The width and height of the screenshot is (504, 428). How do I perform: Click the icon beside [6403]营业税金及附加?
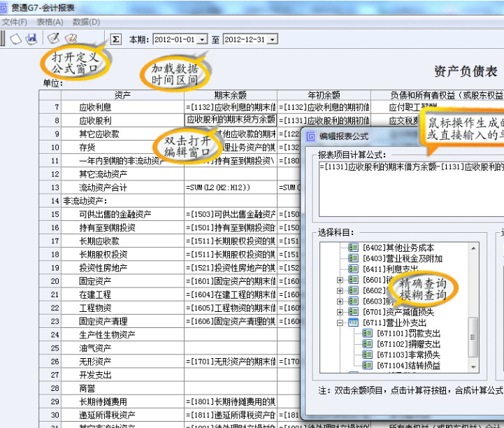353,258
